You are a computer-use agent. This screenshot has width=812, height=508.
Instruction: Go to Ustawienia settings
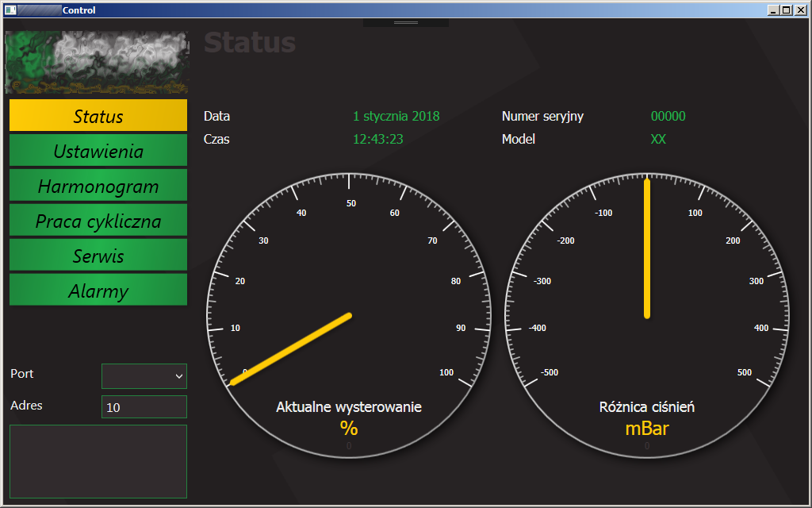pos(98,150)
